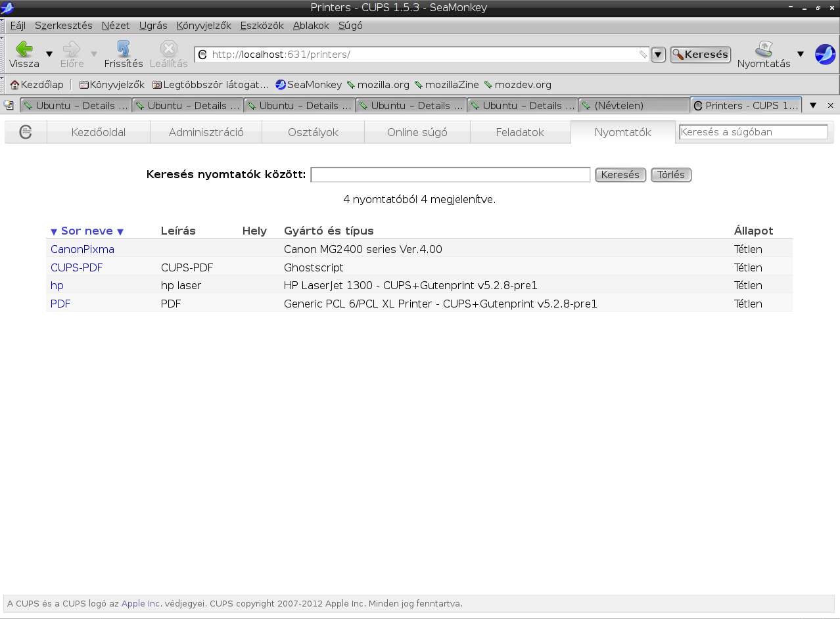Click the Keresés a súgóban field

pos(753,132)
